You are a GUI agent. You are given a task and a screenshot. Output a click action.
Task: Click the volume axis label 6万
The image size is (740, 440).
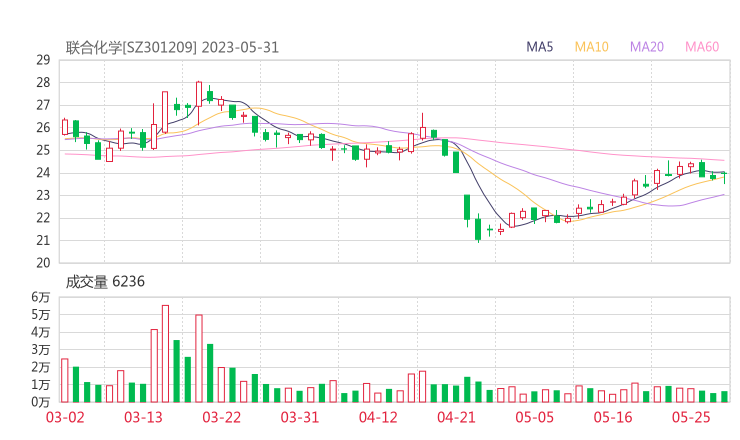coord(41,297)
